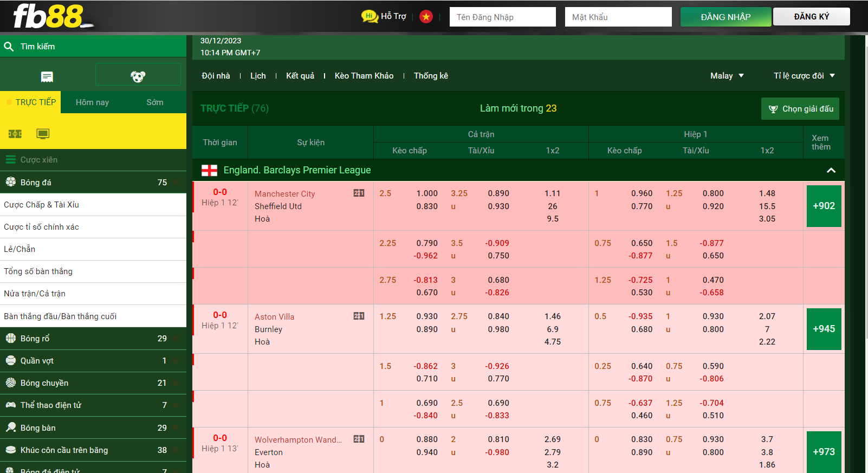This screenshot has width=868, height=473.
Task: Open the Tỉ lệ cược đôi dropdown
Action: tap(804, 76)
